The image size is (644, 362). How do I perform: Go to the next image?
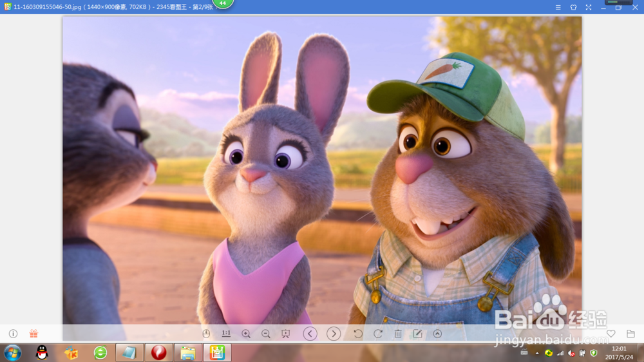pos(334,334)
